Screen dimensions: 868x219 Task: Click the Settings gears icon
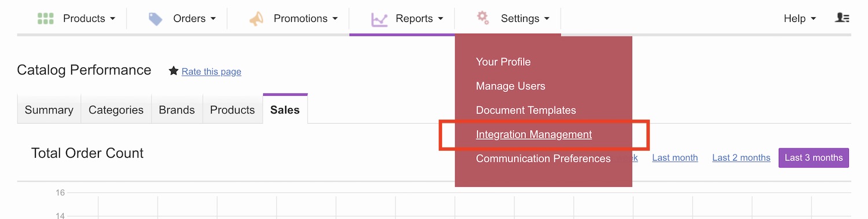click(483, 18)
